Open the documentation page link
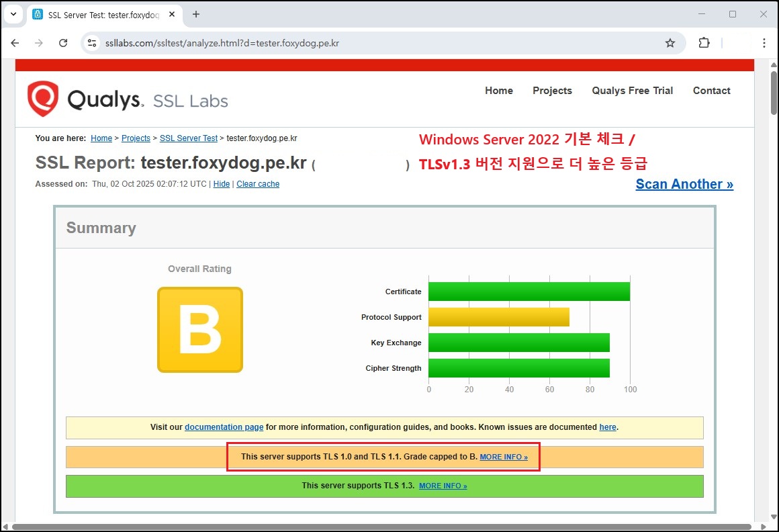Image resolution: width=779 pixels, height=532 pixels. (224, 427)
